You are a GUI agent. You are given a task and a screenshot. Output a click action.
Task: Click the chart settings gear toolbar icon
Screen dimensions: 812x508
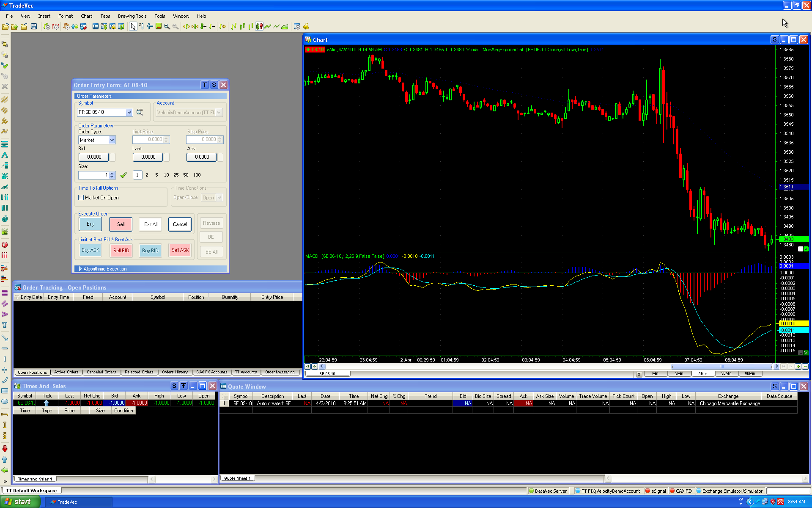(297, 27)
